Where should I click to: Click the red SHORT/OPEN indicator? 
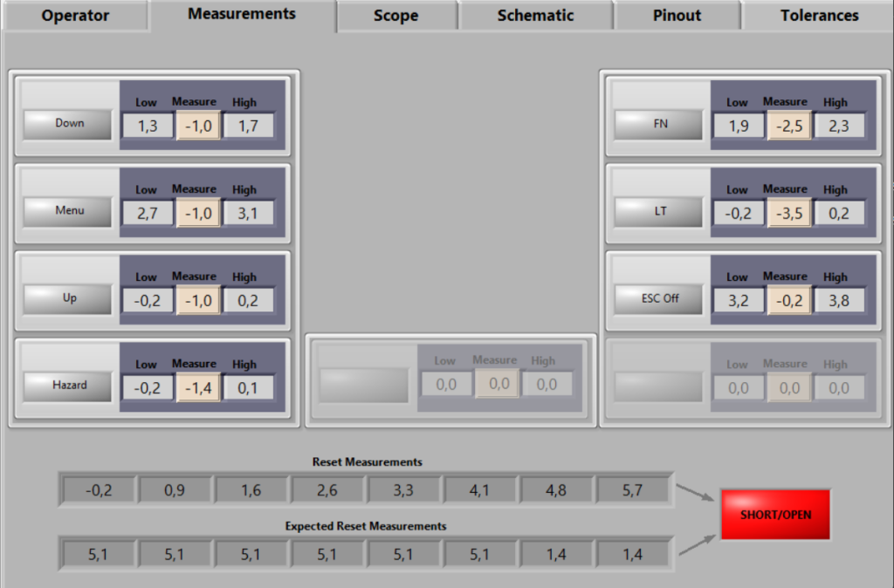coord(775,515)
